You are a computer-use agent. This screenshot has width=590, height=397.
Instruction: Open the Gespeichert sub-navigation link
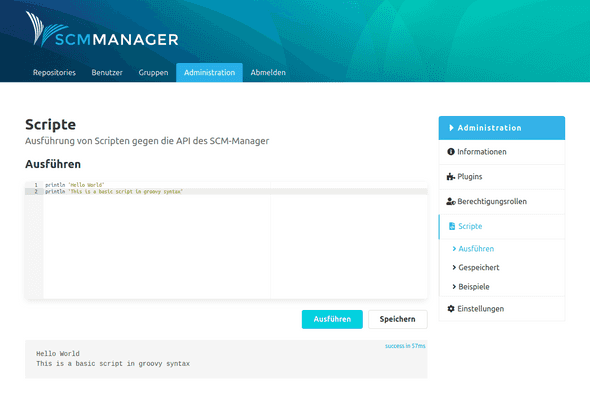[x=479, y=268]
